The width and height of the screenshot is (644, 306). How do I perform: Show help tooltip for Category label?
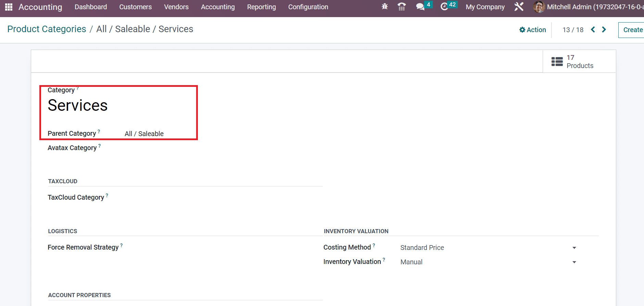[78, 88]
